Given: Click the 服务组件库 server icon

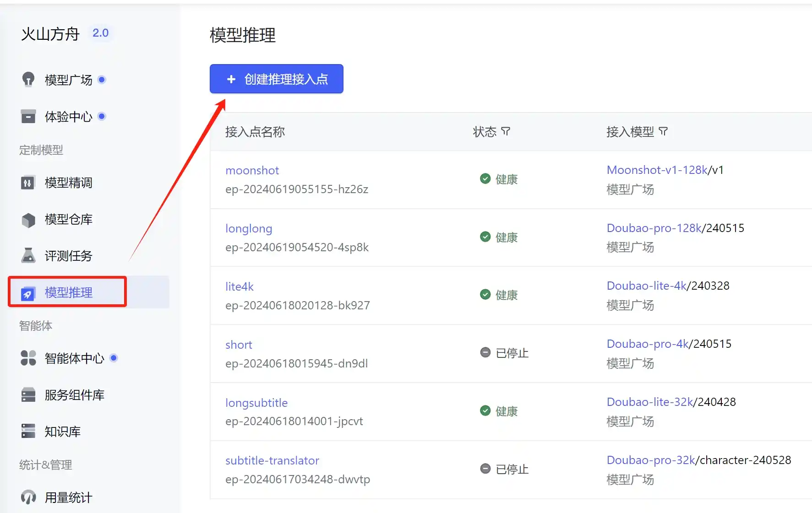Looking at the screenshot, I should 28,394.
